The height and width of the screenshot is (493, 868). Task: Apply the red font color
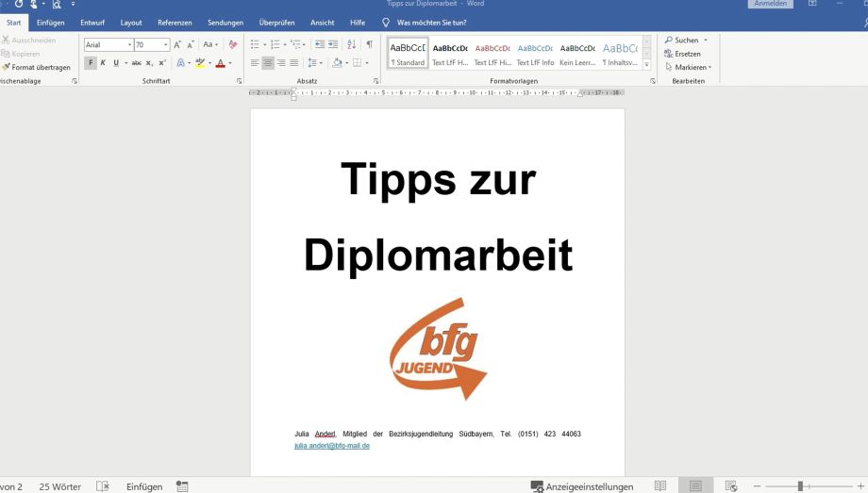point(221,63)
